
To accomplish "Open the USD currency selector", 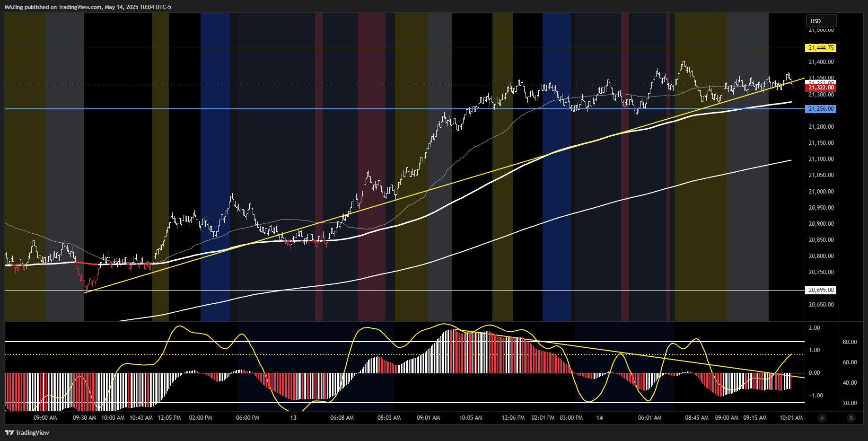I will 821,21.
